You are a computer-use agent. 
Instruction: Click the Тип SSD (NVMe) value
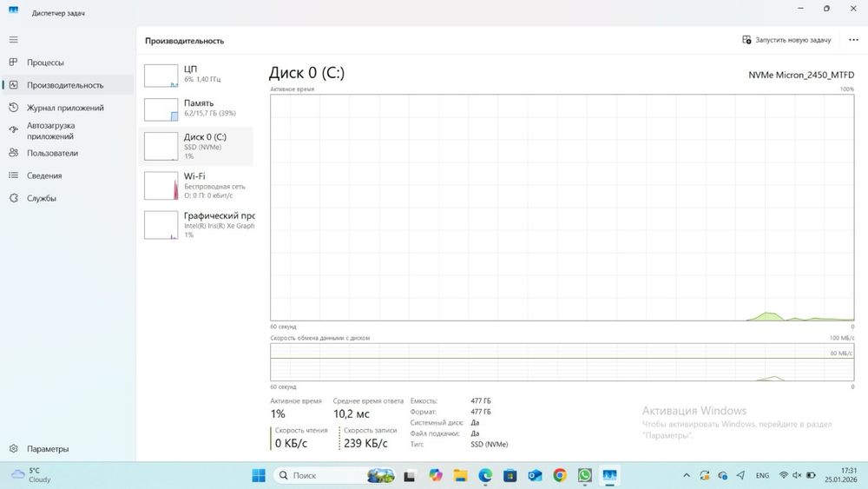click(x=489, y=444)
